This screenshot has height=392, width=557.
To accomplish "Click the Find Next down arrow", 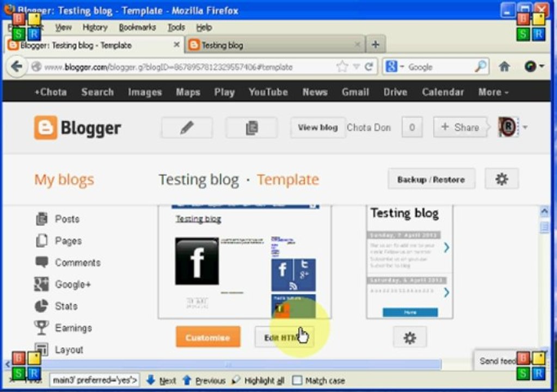I will pos(150,380).
